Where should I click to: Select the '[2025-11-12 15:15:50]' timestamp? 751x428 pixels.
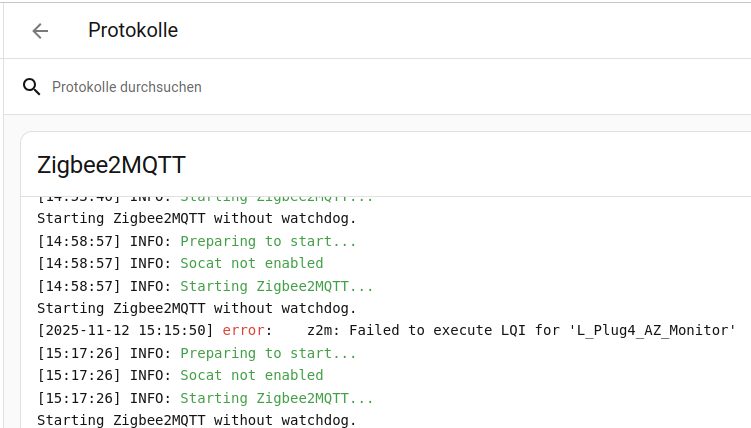click(125, 330)
